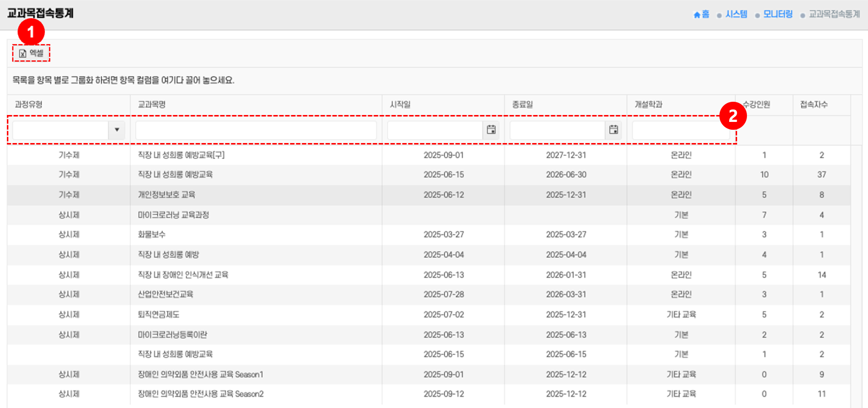Click the 종료일 date input field
This screenshot has width=868, height=408.
557,130
